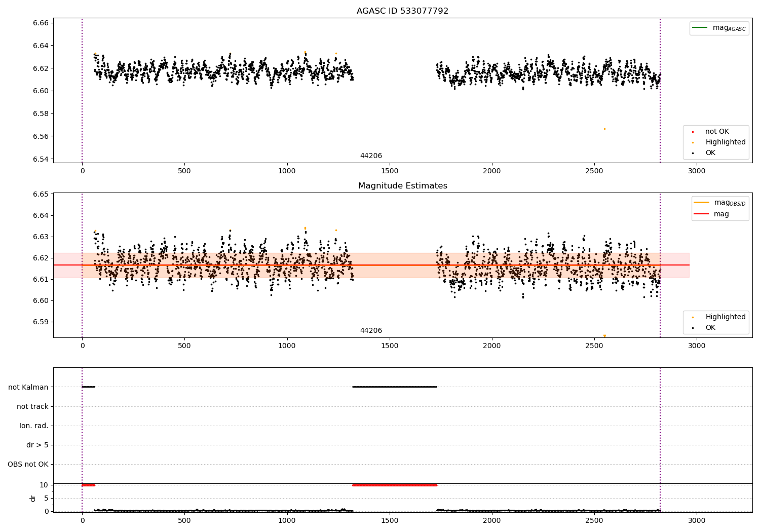
Task: Select the orange mag OBSID legend line
Action: [x=702, y=203]
